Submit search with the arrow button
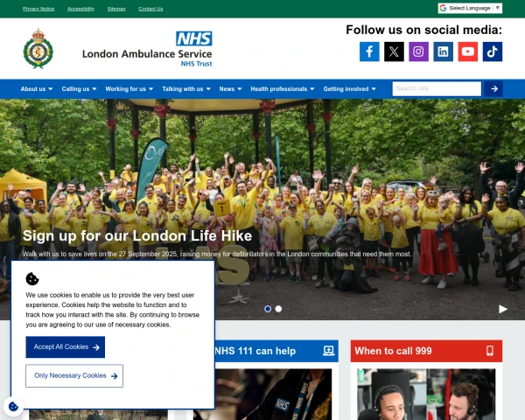The width and height of the screenshot is (525, 420). click(493, 88)
